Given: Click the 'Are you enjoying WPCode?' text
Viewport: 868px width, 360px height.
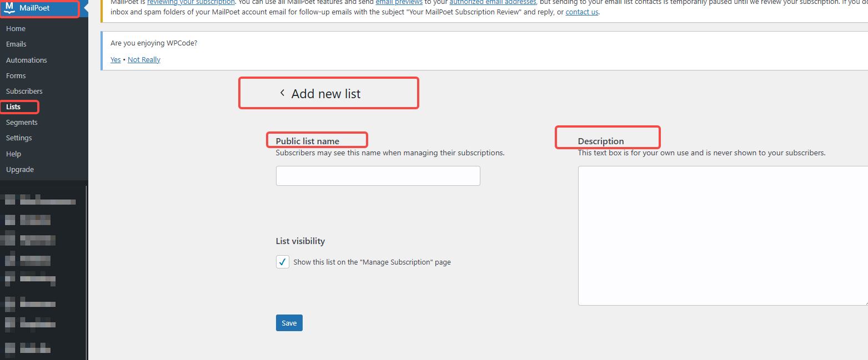Looking at the screenshot, I should 154,43.
